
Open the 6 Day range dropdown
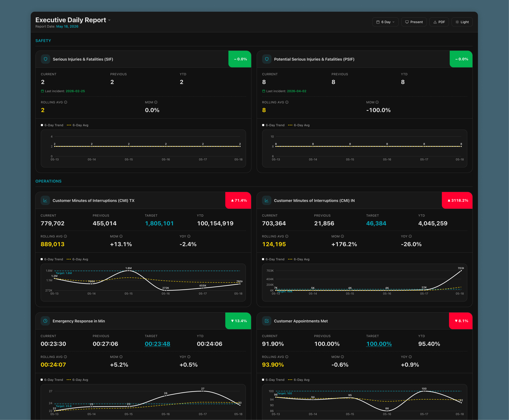[x=385, y=22]
